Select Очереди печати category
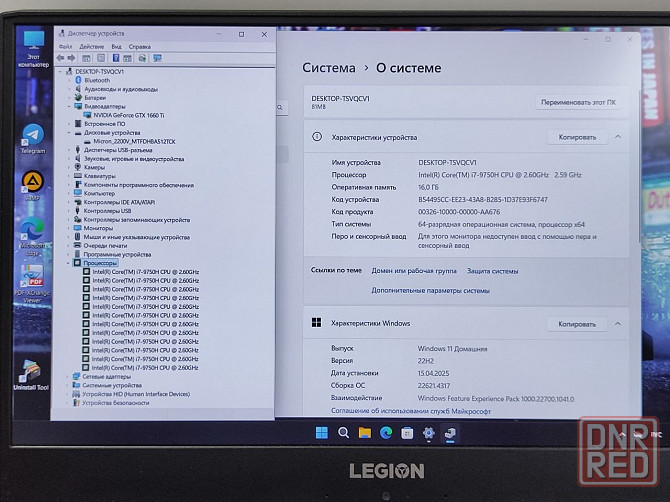670x502 pixels. (x=105, y=246)
